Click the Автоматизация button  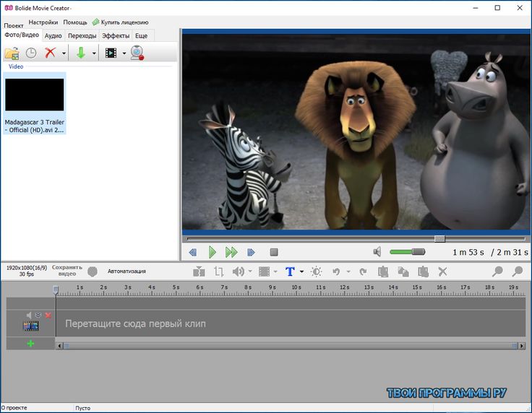coord(126,271)
